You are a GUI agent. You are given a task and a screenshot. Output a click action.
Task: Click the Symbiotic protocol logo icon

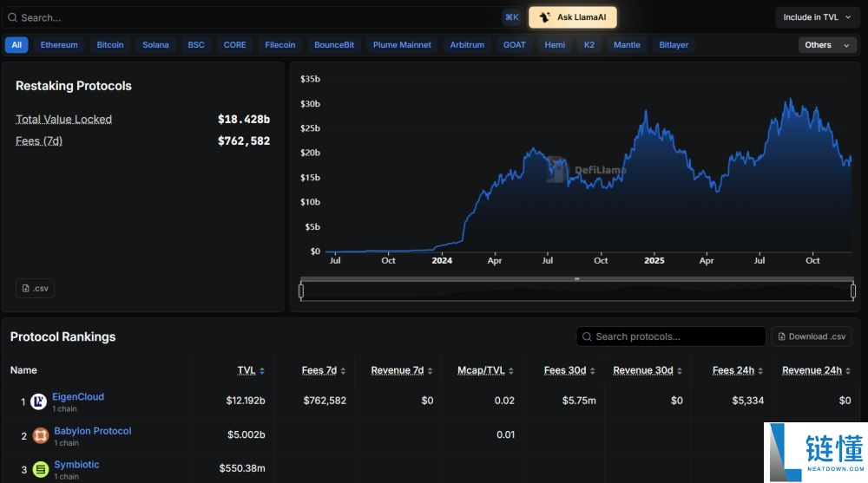41,469
